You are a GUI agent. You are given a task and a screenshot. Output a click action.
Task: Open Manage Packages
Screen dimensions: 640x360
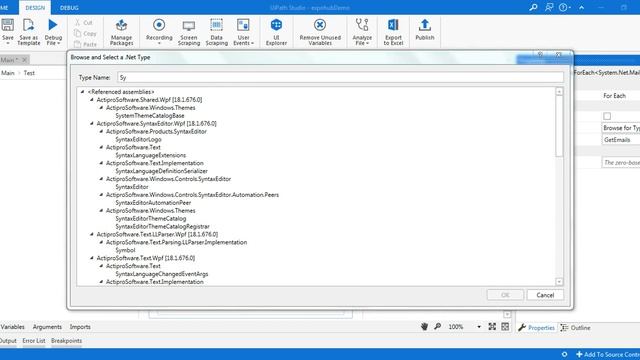pos(121,32)
